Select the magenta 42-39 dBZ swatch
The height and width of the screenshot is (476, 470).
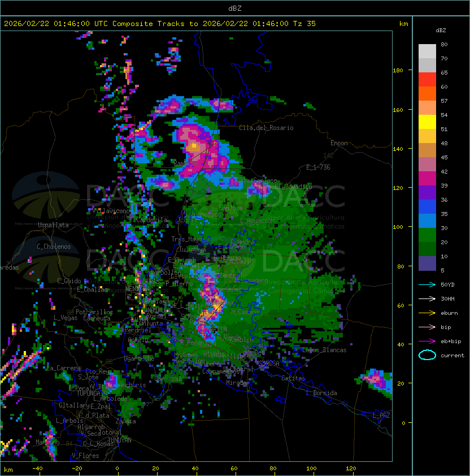pos(427,178)
